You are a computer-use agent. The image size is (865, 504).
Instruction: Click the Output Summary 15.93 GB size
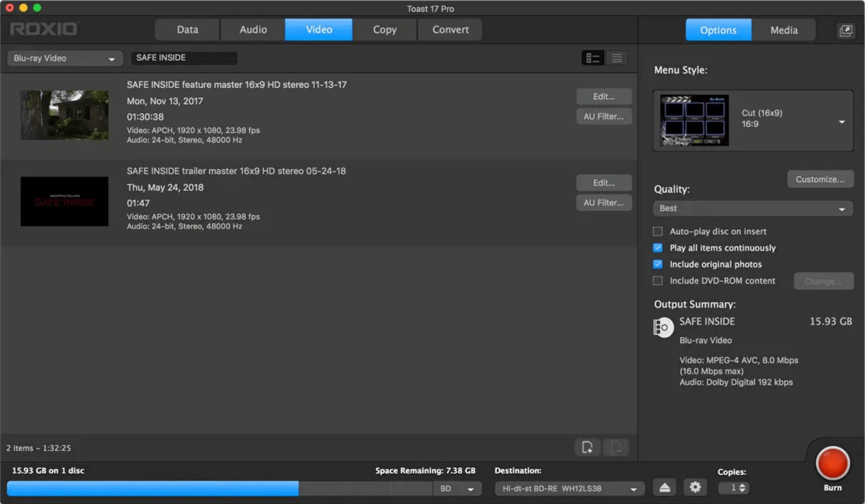coord(831,321)
